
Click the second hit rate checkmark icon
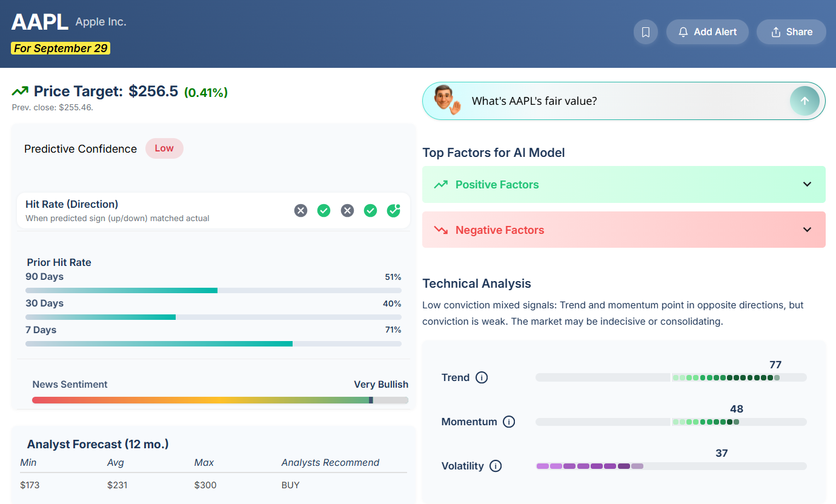(323, 210)
